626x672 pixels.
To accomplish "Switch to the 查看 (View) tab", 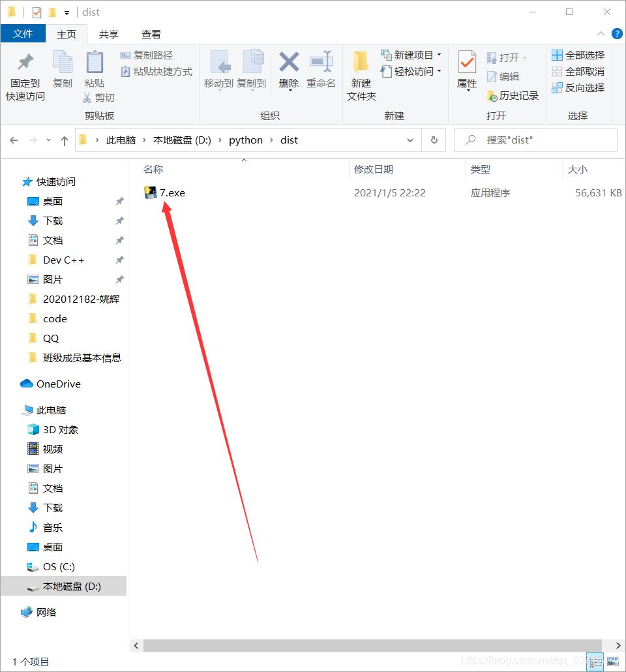I will click(151, 34).
